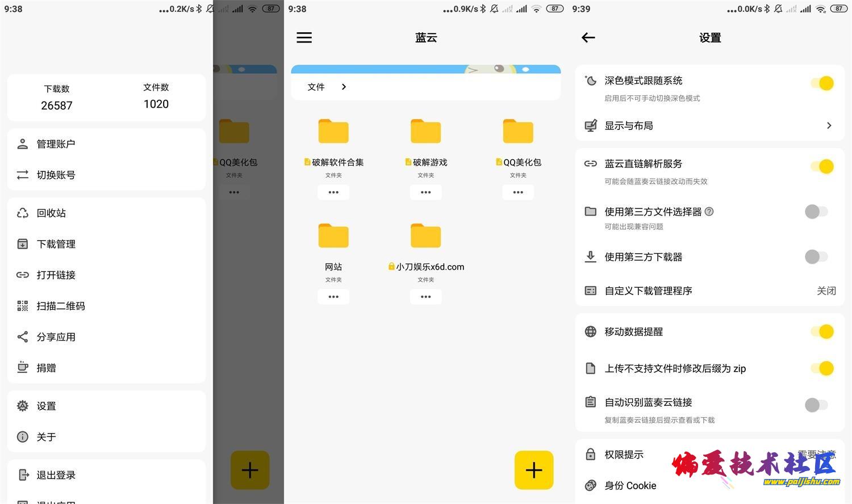Choose 打开链接 drawer item

(x=106, y=275)
